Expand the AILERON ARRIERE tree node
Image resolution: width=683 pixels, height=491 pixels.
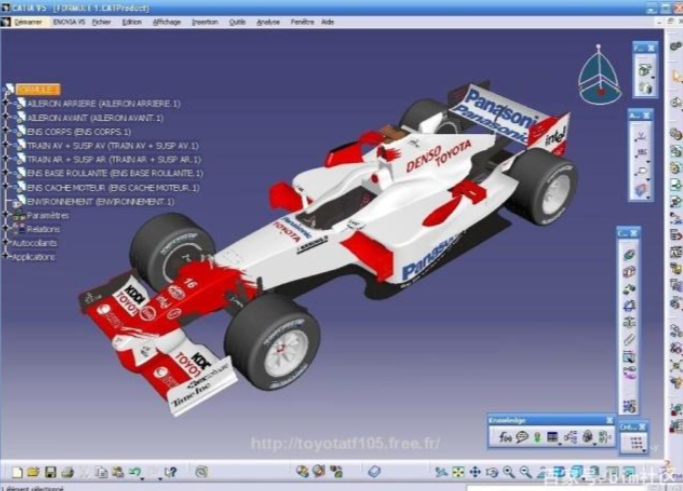click(x=6, y=103)
